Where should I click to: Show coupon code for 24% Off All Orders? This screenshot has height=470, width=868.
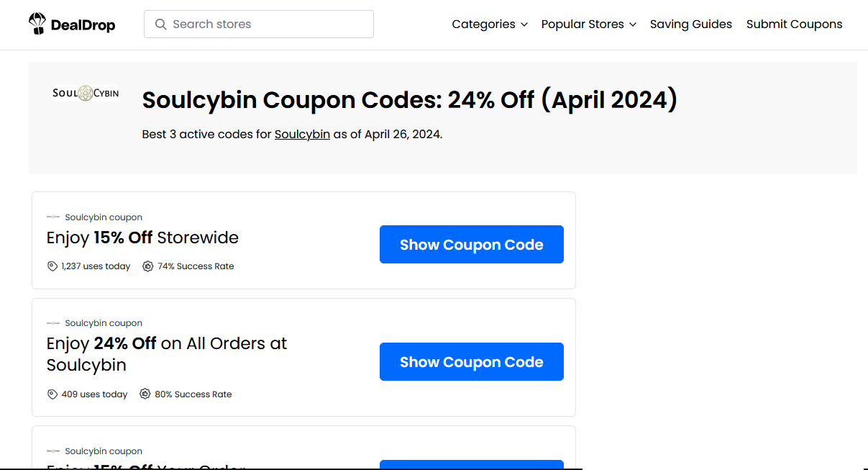[x=472, y=362]
